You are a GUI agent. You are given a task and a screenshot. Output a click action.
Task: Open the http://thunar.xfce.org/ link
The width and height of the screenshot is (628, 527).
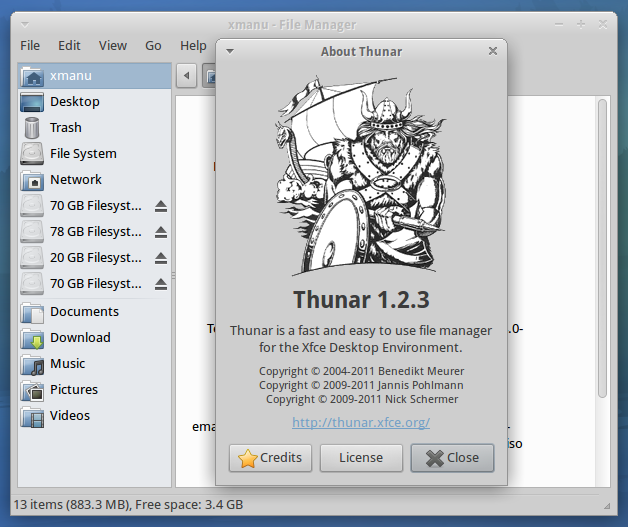tap(361, 422)
